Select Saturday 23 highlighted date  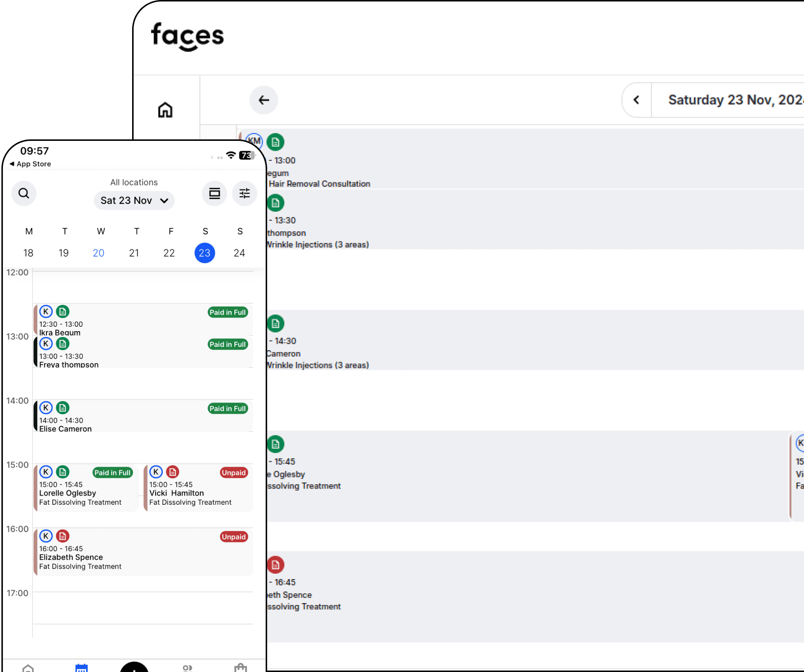click(x=205, y=253)
